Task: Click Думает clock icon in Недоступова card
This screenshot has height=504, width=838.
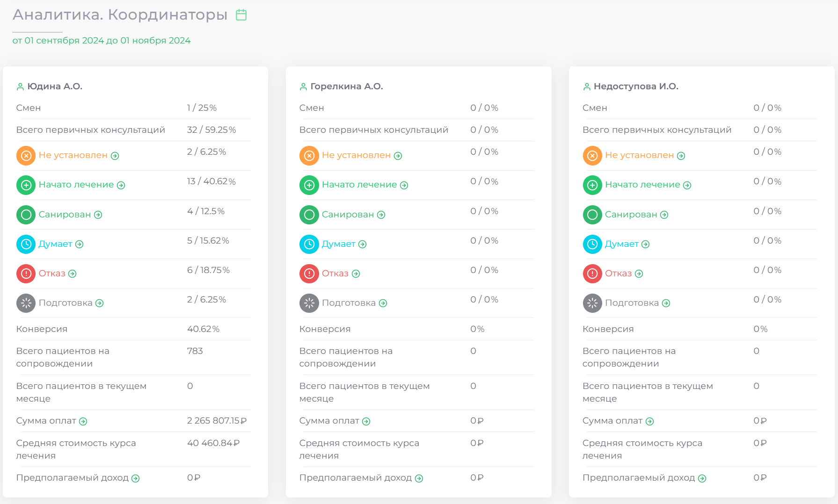Action: coord(592,244)
